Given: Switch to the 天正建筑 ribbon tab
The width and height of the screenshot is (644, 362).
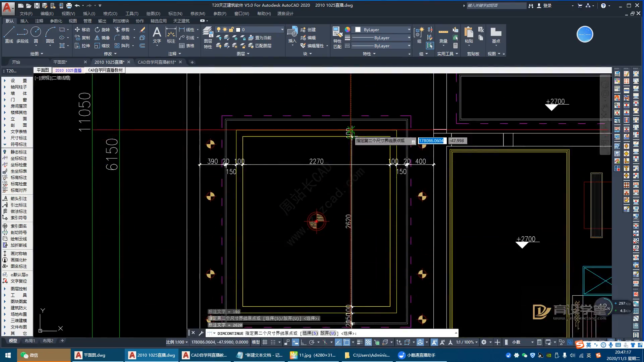Looking at the screenshot, I should (181, 21).
